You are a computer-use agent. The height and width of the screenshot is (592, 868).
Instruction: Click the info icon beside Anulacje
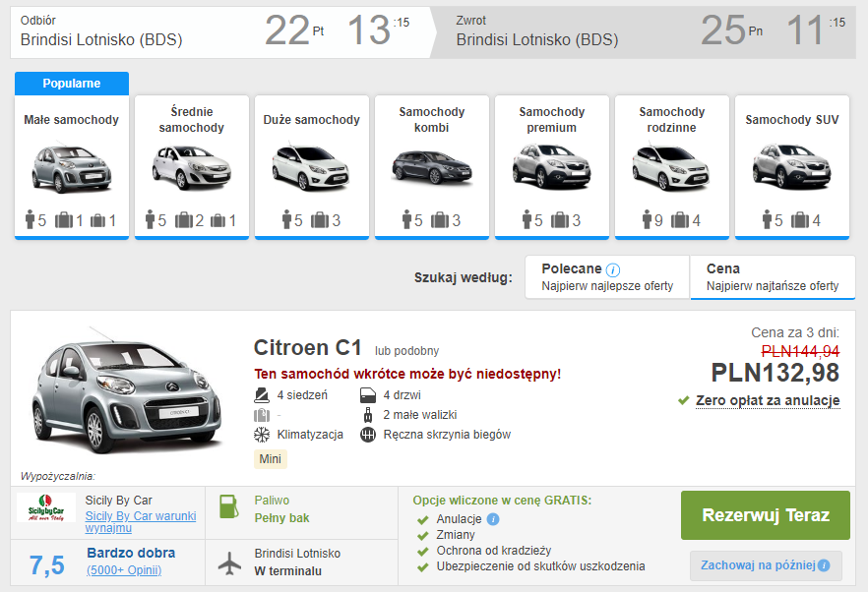[493, 519]
